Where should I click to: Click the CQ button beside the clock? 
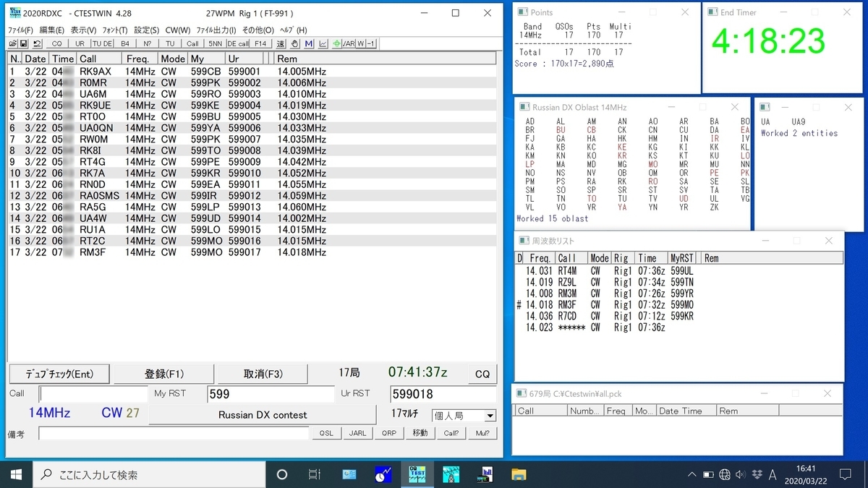point(482,374)
